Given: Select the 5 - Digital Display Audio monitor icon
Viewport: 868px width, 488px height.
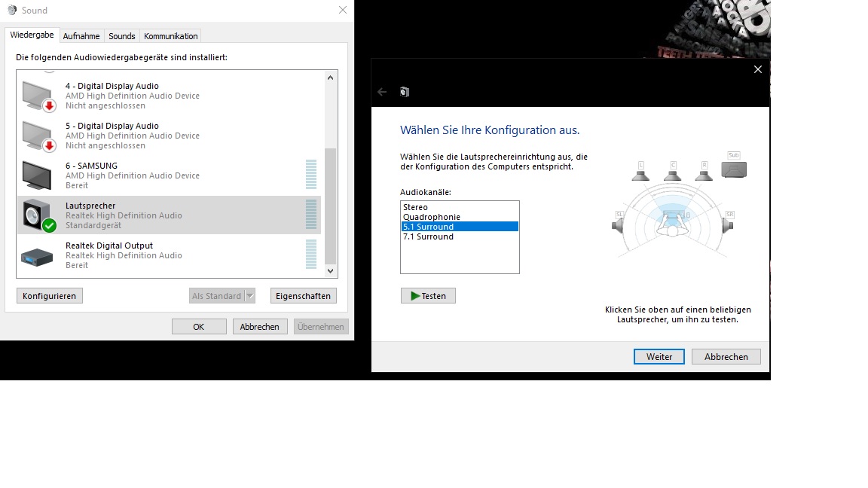Looking at the screenshot, I should click(x=38, y=136).
